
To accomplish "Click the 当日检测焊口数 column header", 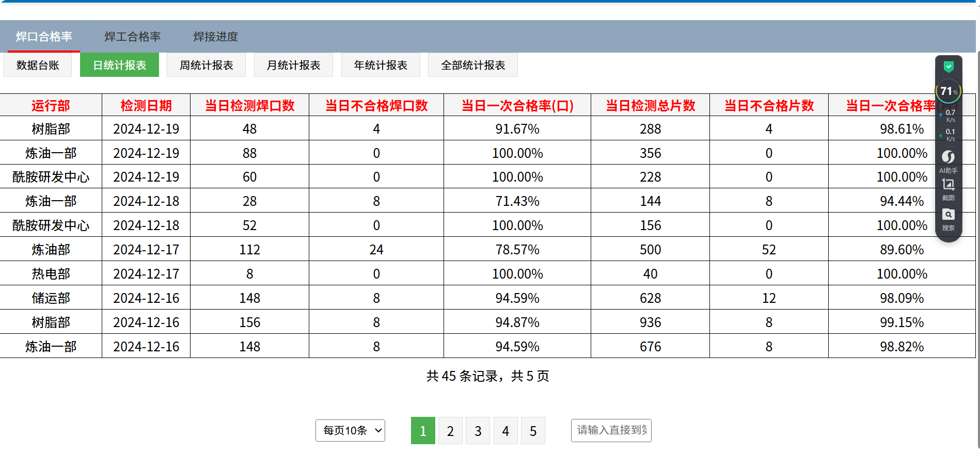I will coord(249,105).
